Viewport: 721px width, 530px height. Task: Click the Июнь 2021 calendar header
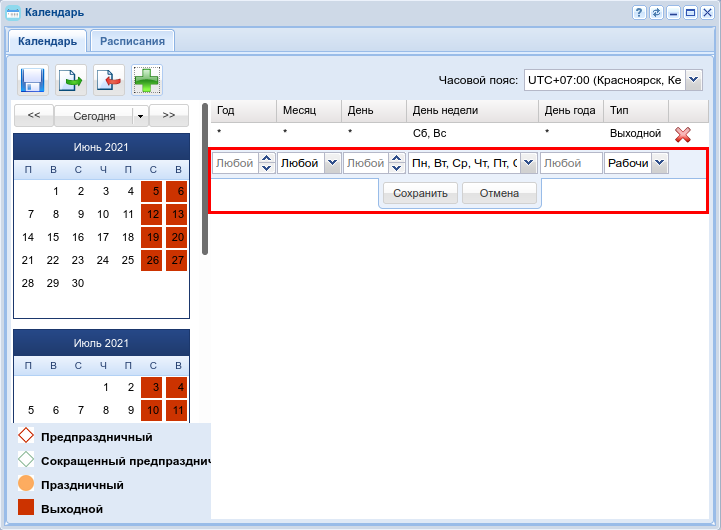(x=101, y=147)
